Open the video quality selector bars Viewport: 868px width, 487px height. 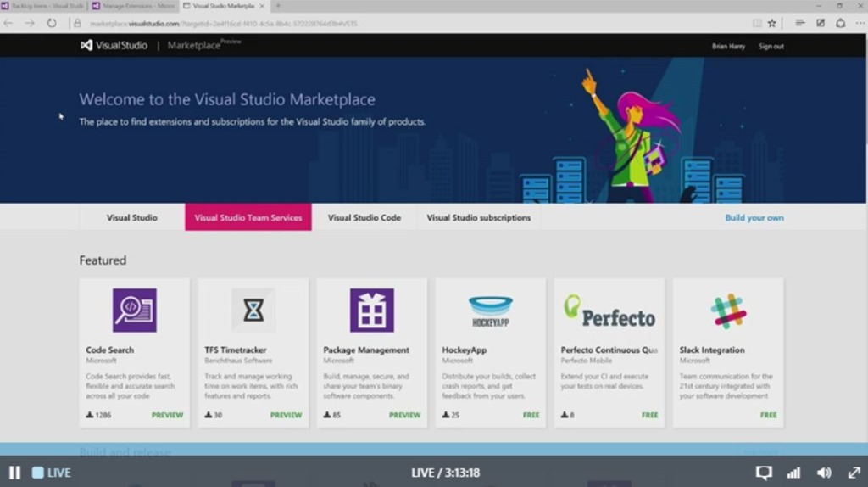(793, 473)
